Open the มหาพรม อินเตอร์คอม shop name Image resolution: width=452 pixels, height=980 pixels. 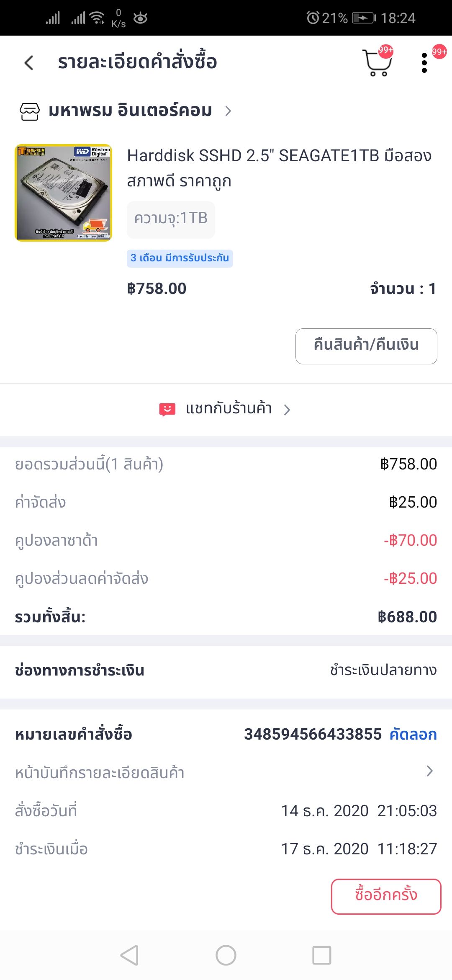(130, 111)
